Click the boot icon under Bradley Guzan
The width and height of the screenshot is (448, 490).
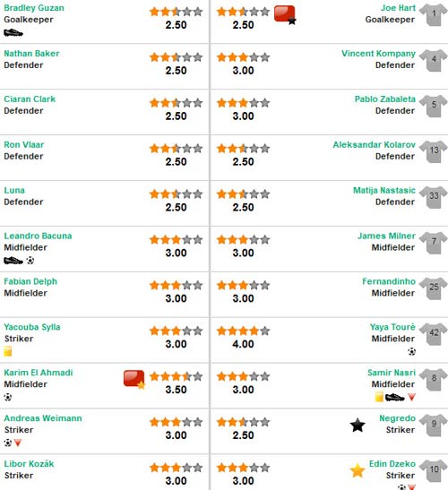coord(13,32)
